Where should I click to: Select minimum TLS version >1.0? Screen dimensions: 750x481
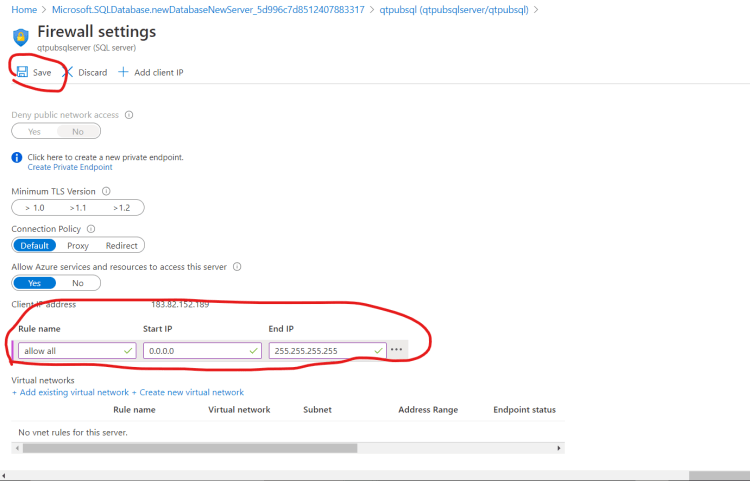tap(35, 208)
